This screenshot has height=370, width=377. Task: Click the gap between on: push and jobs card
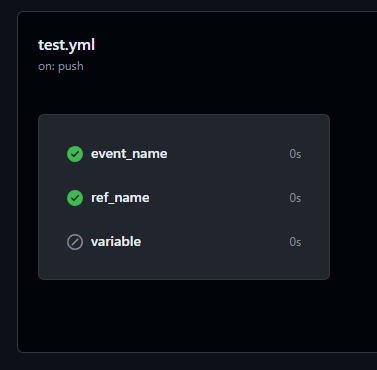[x=184, y=94]
